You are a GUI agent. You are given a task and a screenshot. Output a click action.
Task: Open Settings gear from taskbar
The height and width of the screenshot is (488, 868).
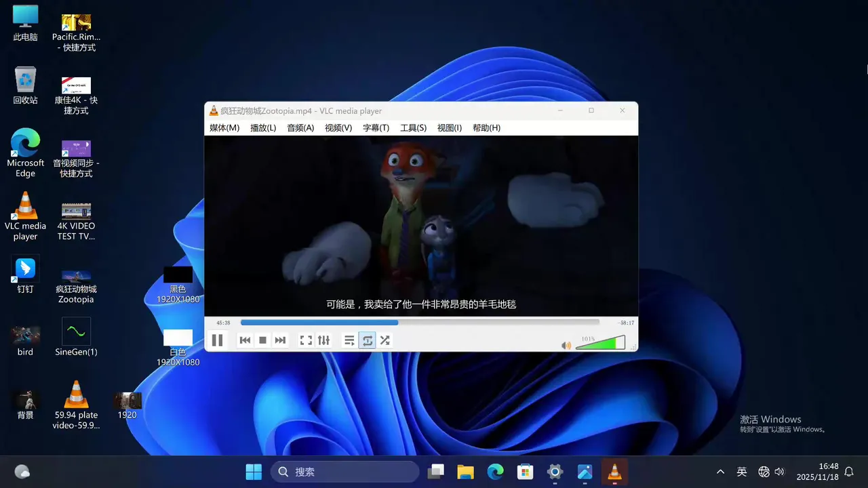555,472
